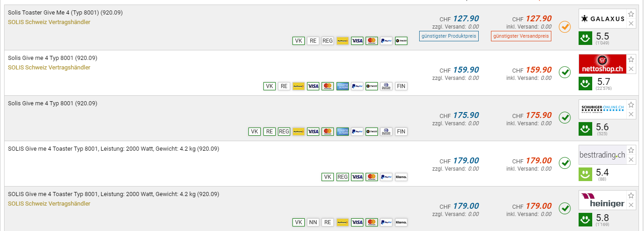This screenshot has height=231, width=644.
Task: Click the orange availability checkmark for Galaxus
Action: tap(565, 27)
